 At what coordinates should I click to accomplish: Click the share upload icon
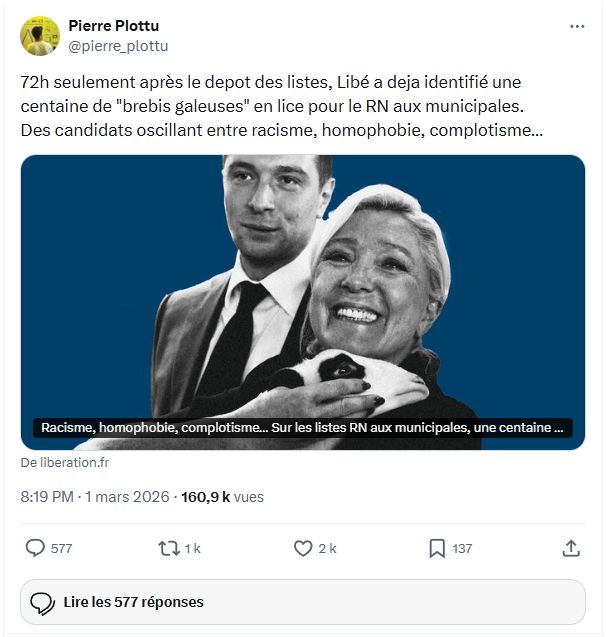[571, 548]
